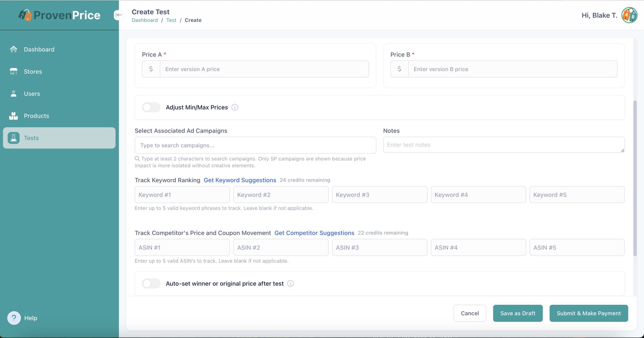The height and width of the screenshot is (338, 644).
Task: Go to Dashboard breadcrumb link
Action: pos(145,20)
